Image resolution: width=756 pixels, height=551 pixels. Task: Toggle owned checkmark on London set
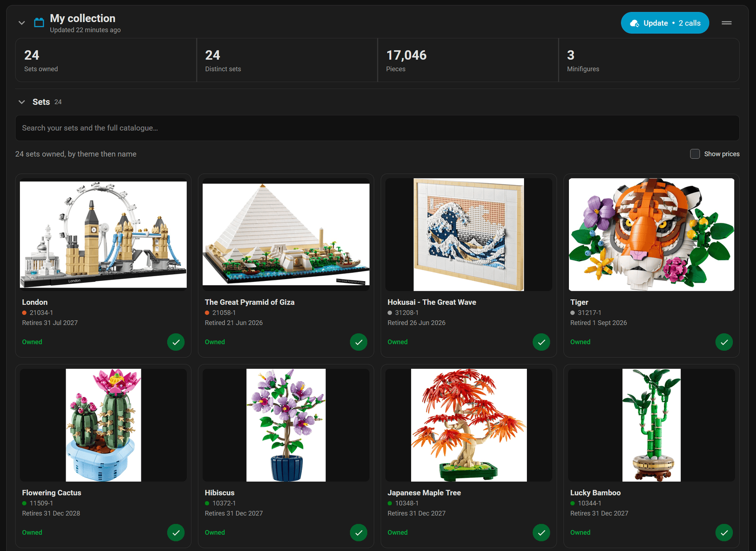point(176,342)
